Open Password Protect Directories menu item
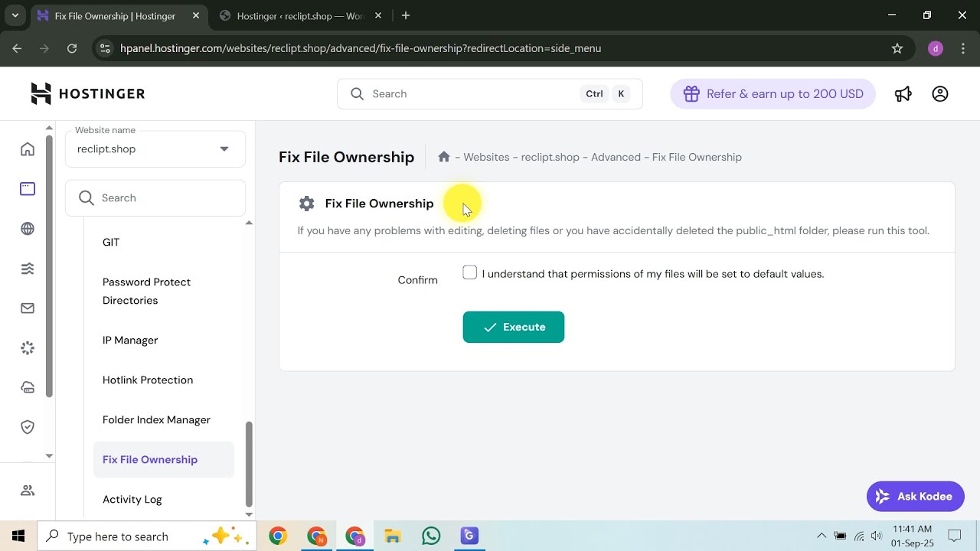The image size is (980, 551). click(146, 291)
